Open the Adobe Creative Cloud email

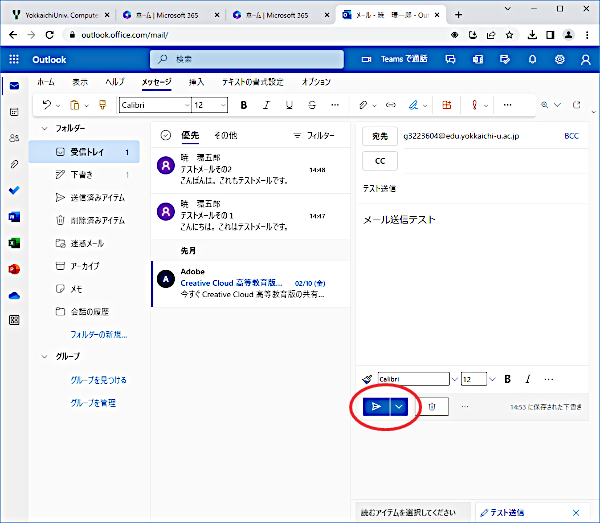251,283
